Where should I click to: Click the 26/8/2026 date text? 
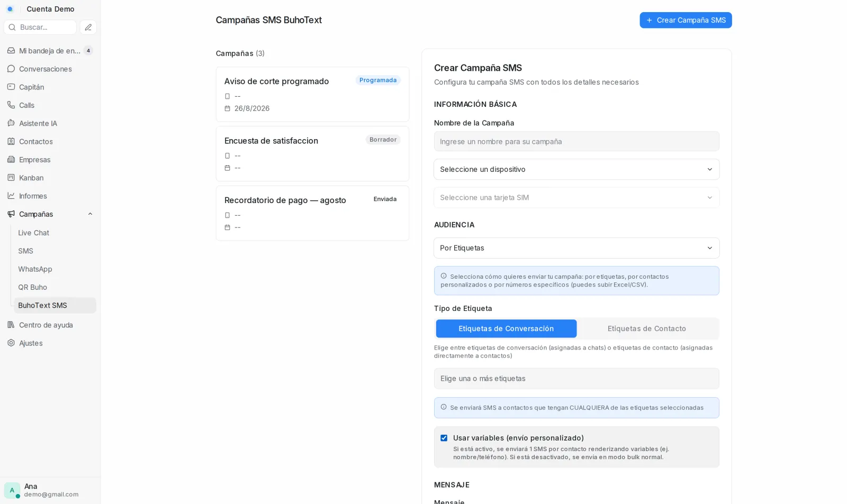click(252, 108)
